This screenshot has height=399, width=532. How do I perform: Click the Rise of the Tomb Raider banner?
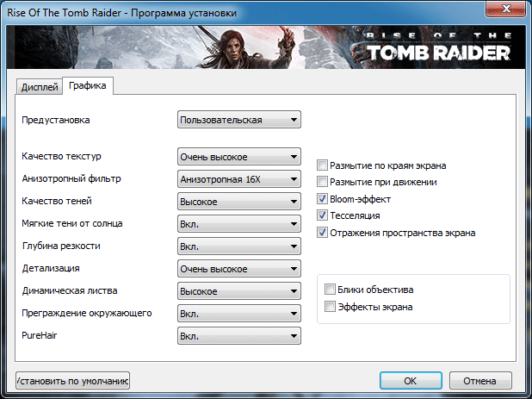pyautogui.click(x=266, y=47)
